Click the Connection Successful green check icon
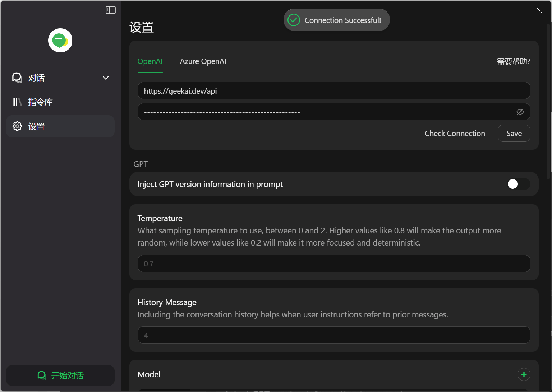Image resolution: width=552 pixels, height=392 pixels. (x=294, y=20)
